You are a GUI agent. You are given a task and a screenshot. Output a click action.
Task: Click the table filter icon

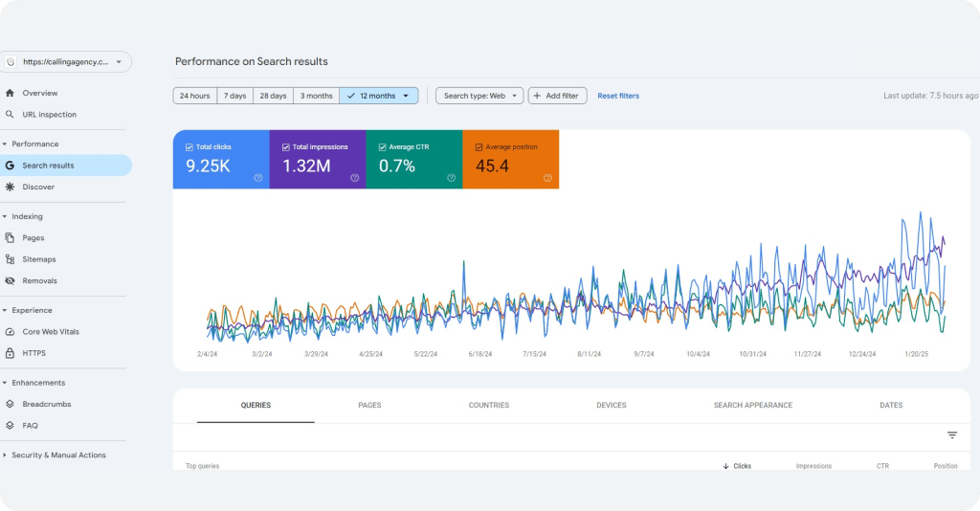pyautogui.click(x=951, y=435)
